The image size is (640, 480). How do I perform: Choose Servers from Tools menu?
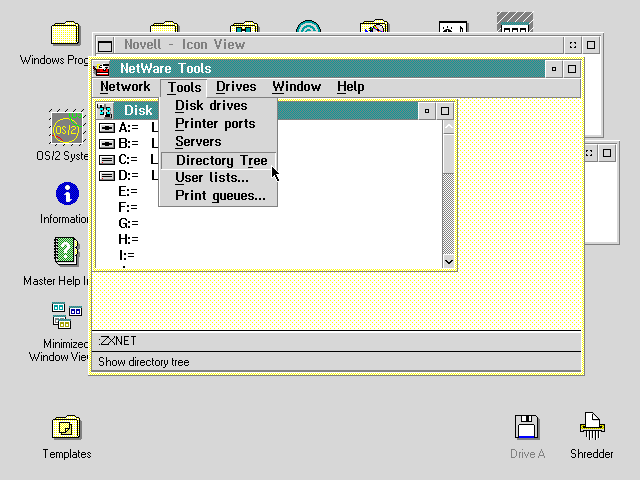218,142
